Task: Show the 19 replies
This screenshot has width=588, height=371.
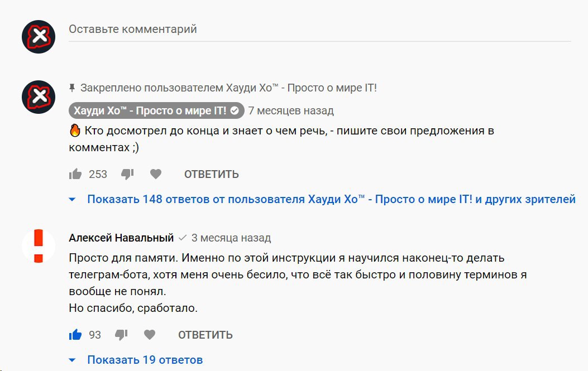Action: [145, 360]
